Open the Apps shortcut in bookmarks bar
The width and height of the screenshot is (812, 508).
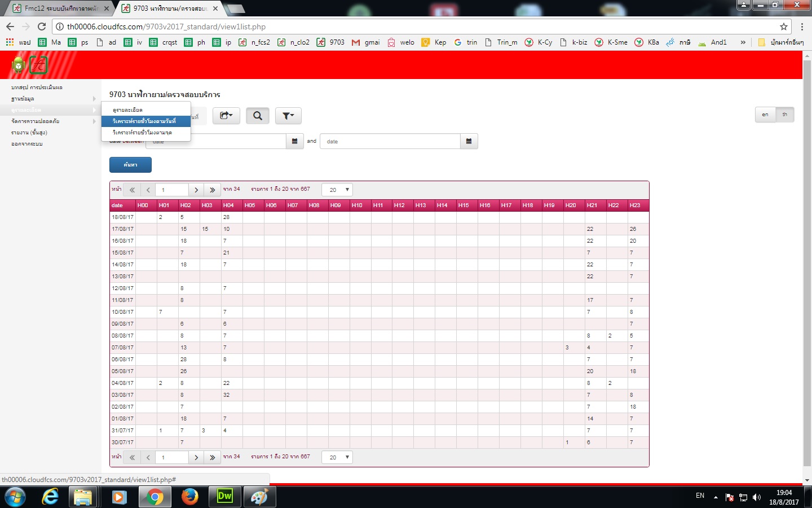click(18, 42)
